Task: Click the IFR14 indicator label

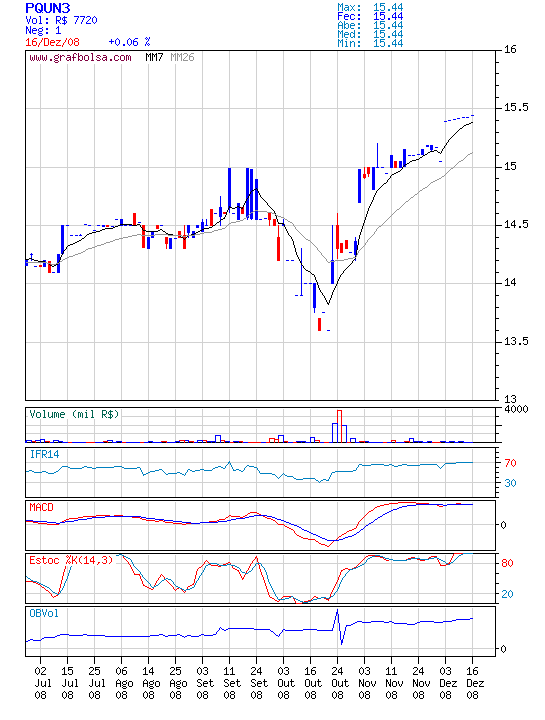Action: [x=45, y=455]
